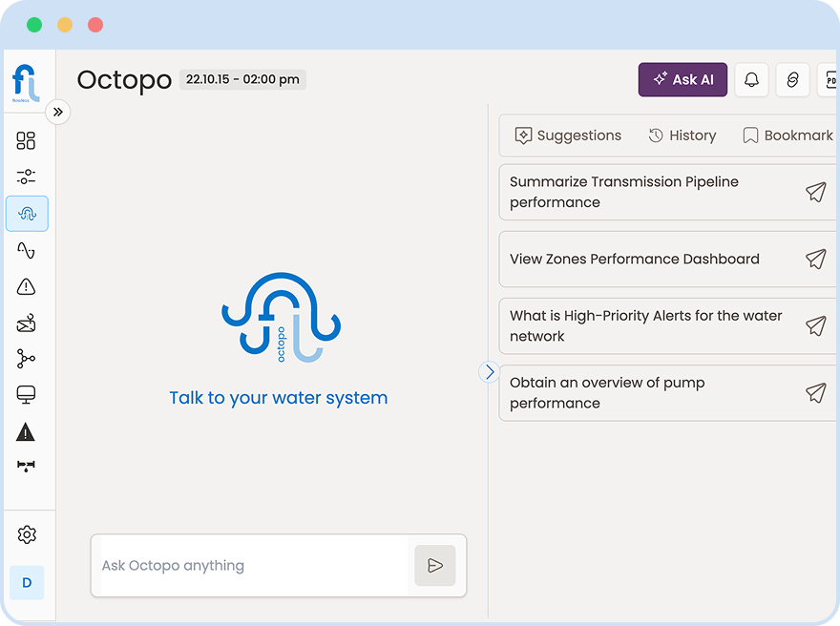Open the valve icon in the sidebar
The height and width of the screenshot is (626, 840).
click(x=26, y=466)
